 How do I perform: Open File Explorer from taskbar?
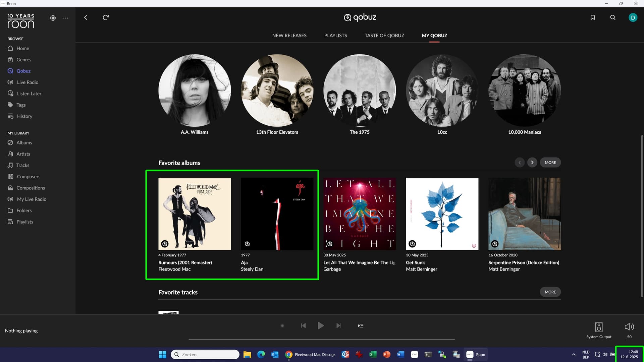247,355
